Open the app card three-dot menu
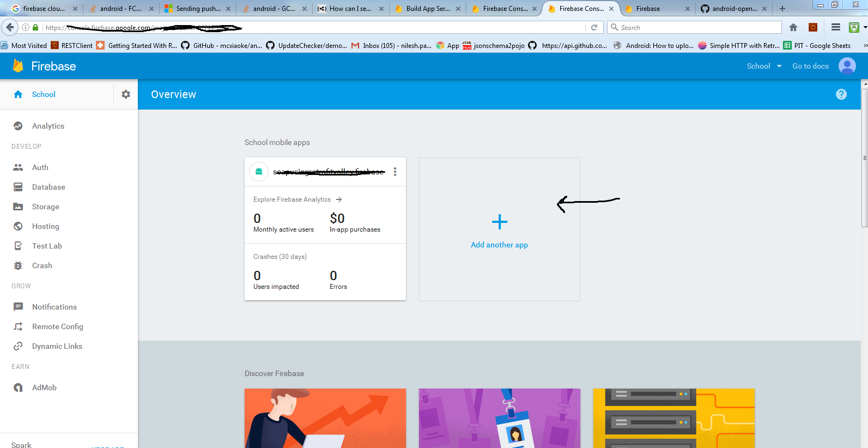Image resolution: width=868 pixels, height=448 pixels. 395,172
